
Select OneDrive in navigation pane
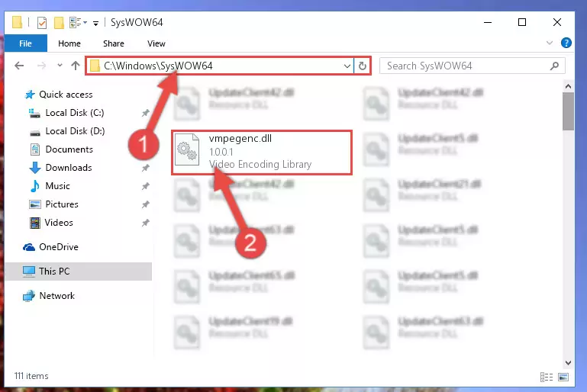tap(59, 247)
